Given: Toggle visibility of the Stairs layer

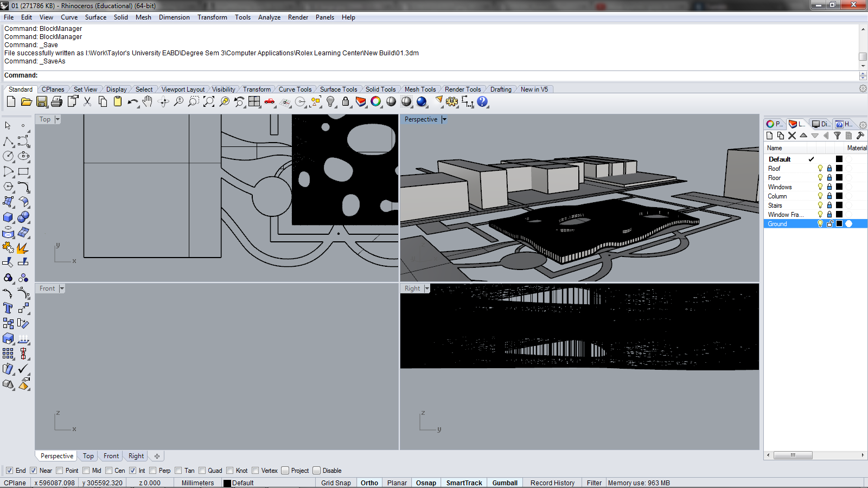Looking at the screenshot, I should pyautogui.click(x=820, y=205).
